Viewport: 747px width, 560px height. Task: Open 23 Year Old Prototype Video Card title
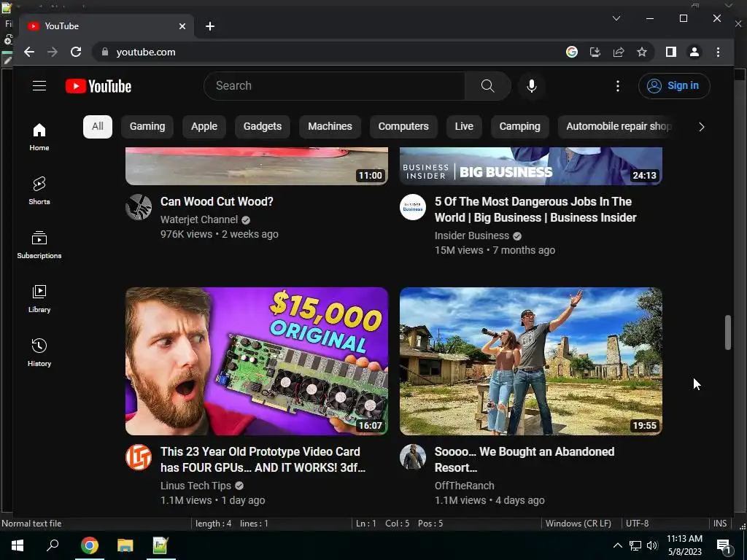263,459
